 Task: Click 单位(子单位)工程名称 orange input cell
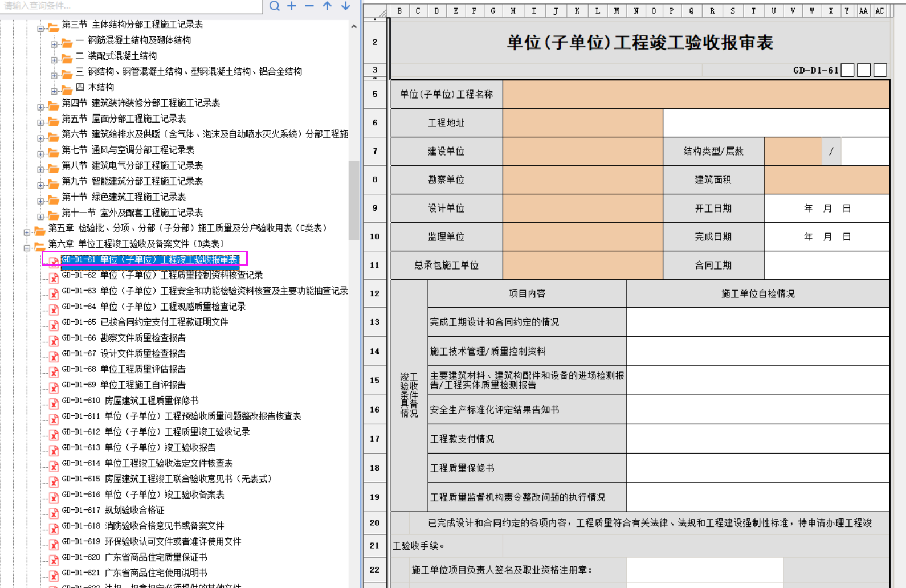click(696, 94)
